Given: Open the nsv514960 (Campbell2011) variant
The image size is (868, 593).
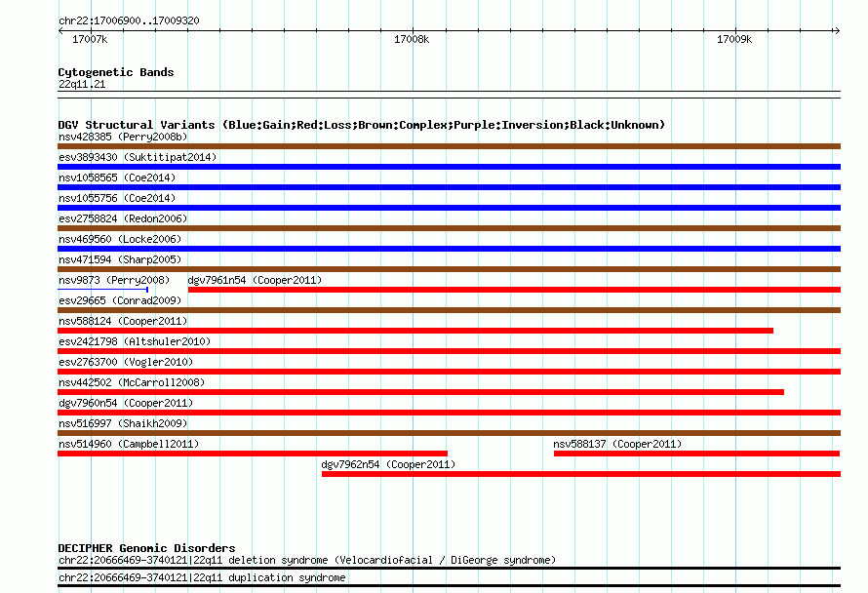Looking at the screenshot, I should pos(129,444).
